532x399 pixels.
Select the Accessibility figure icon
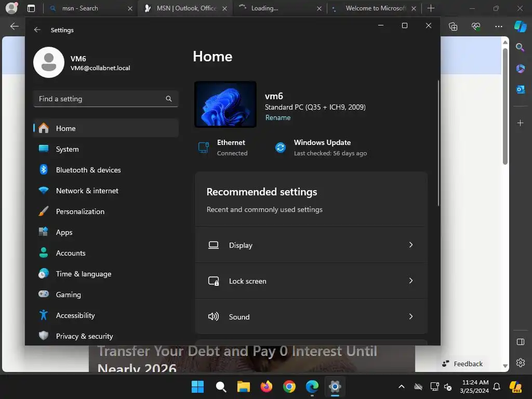44,315
